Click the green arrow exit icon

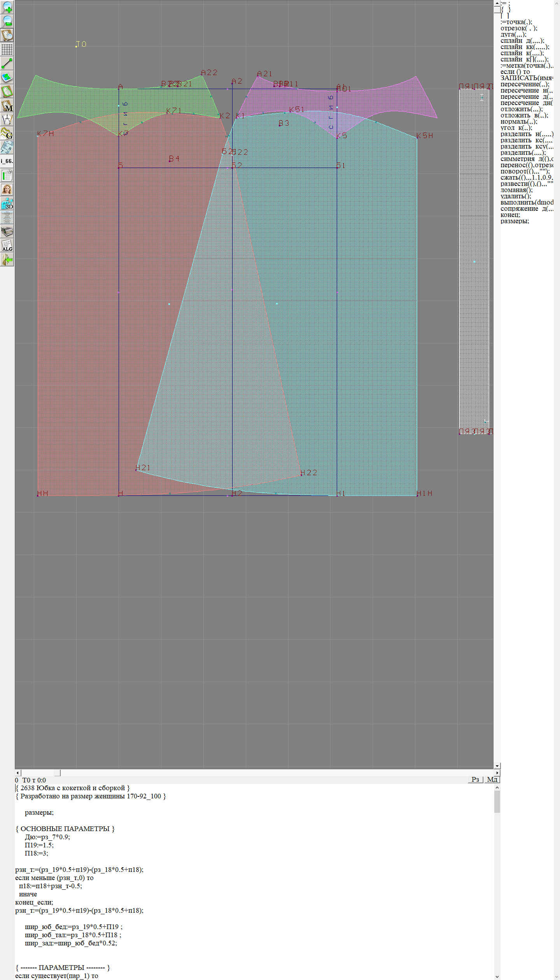tap(7, 259)
